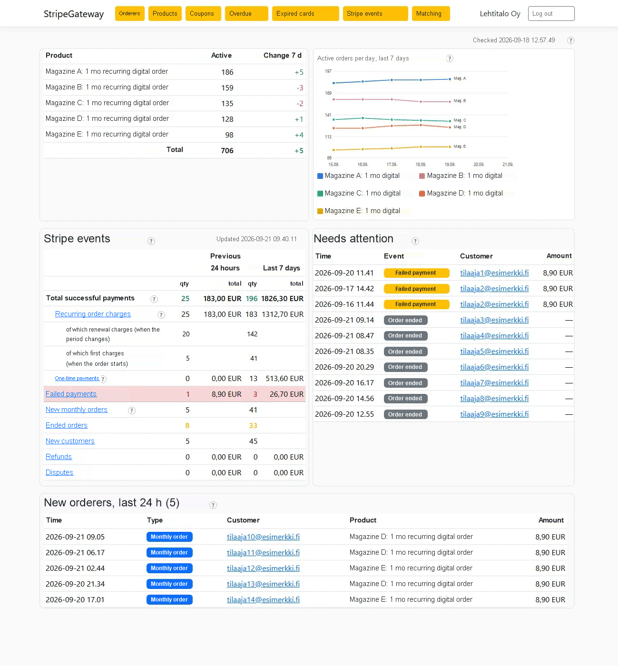The width and height of the screenshot is (618, 666).
Task: Open customer tilaaja14@esimerkki.fi
Action: coord(263,600)
